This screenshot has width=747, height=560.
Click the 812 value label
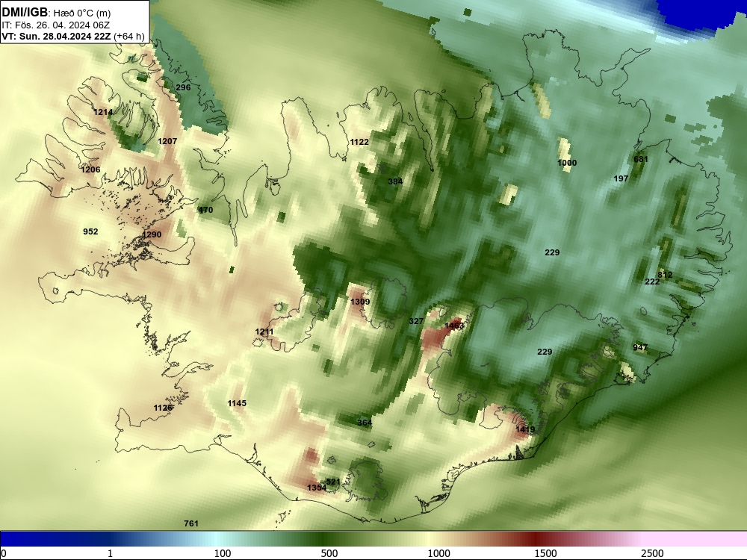[665, 276]
